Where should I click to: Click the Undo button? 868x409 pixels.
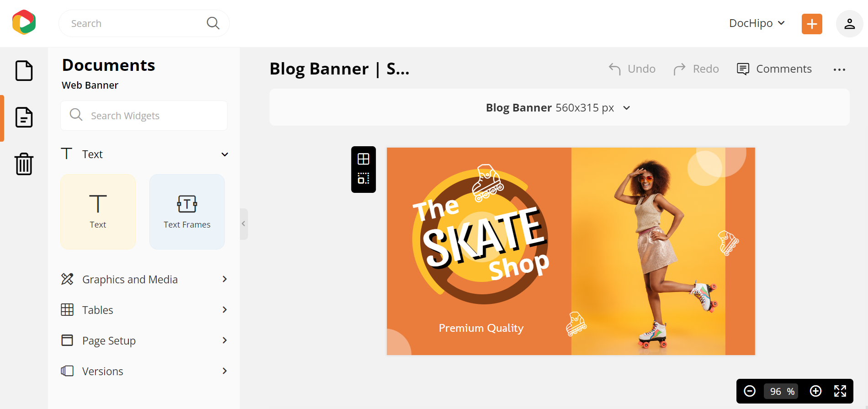pyautogui.click(x=632, y=69)
